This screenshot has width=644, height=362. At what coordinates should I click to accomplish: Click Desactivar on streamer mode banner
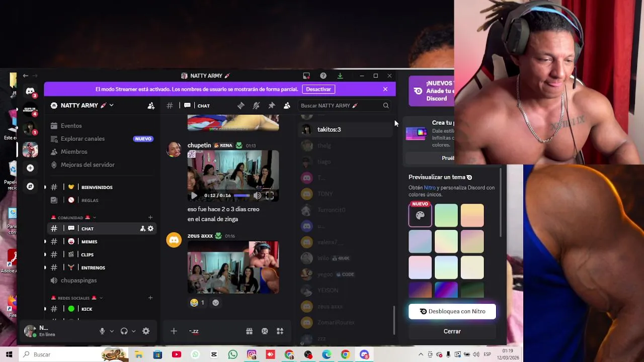318,89
